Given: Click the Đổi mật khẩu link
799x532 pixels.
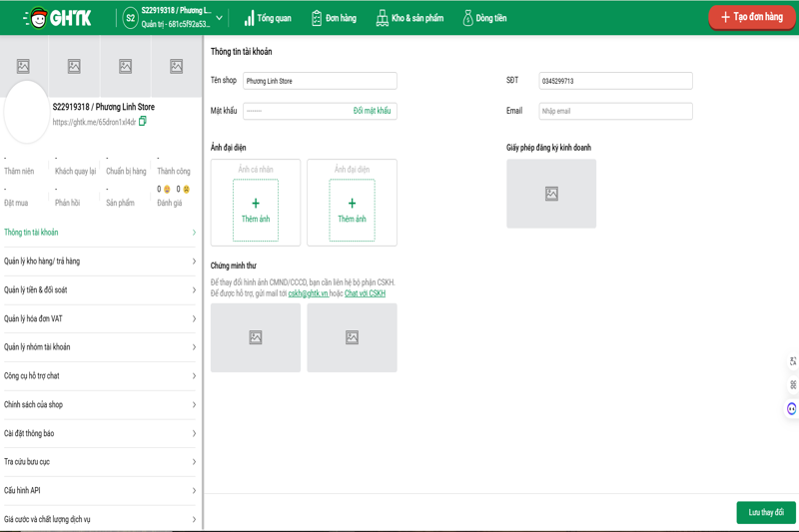Looking at the screenshot, I should click(x=372, y=111).
